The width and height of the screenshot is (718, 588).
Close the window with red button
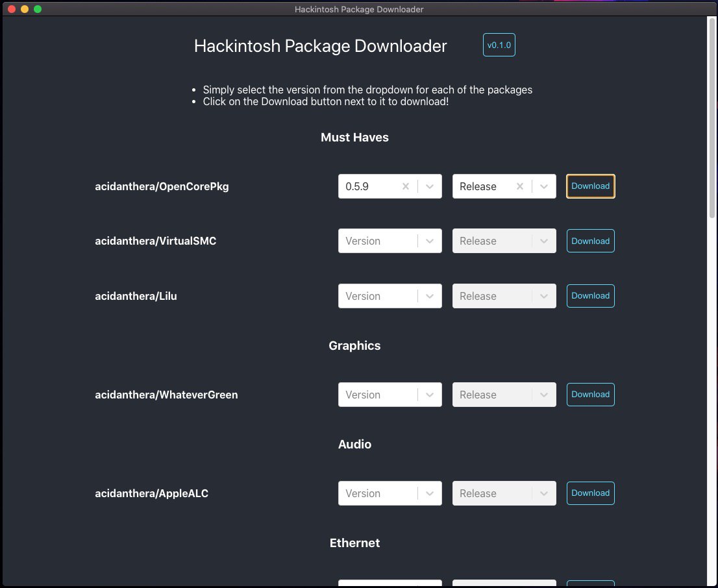(12, 9)
